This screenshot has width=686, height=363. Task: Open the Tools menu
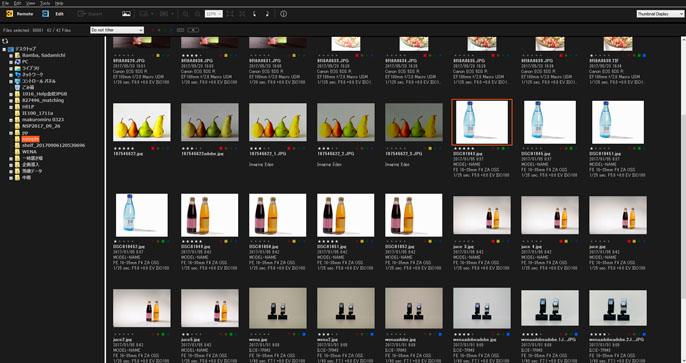[45, 3]
